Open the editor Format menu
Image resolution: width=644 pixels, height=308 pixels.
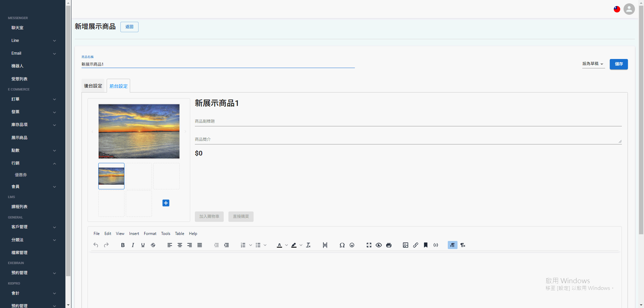point(150,234)
